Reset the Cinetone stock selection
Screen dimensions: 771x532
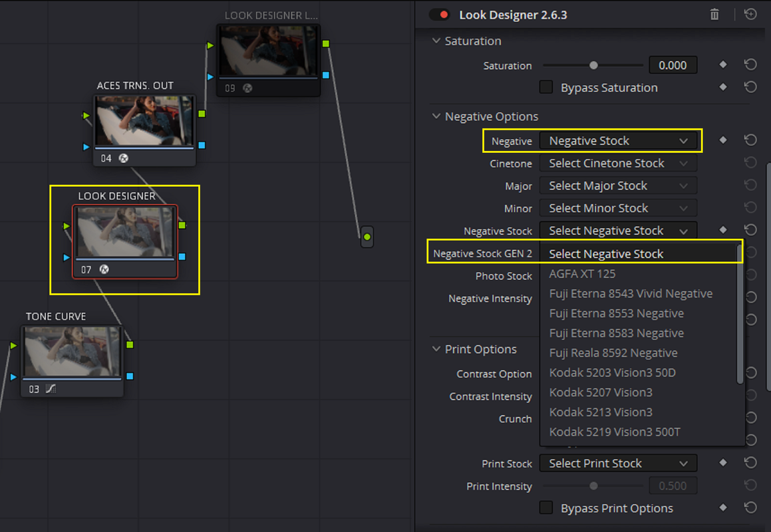pos(750,162)
